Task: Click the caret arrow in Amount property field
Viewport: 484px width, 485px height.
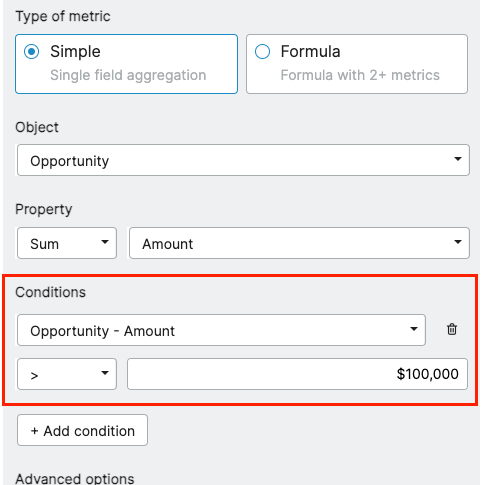Action: (x=458, y=242)
